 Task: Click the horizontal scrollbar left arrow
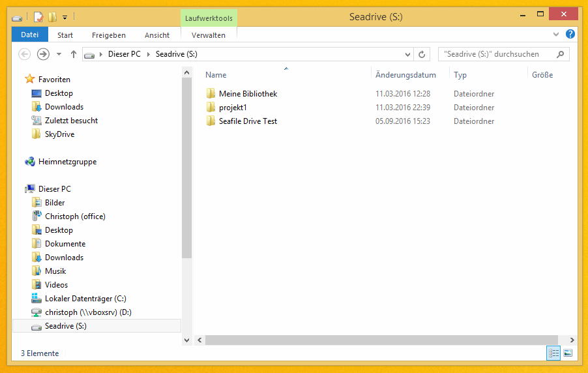click(199, 340)
